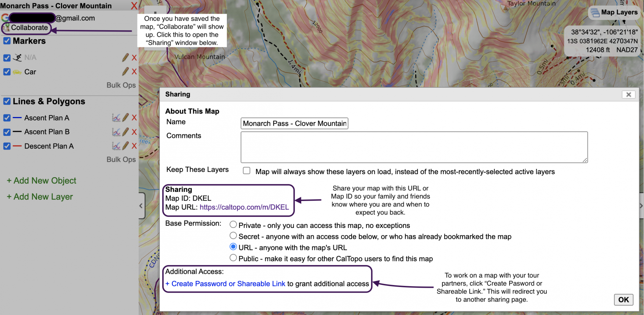Viewport: 644px width, 315px height.
Task: Toggle visibility of Ascent Plan A
Action: pyautogui.click(x=7, y=118)
